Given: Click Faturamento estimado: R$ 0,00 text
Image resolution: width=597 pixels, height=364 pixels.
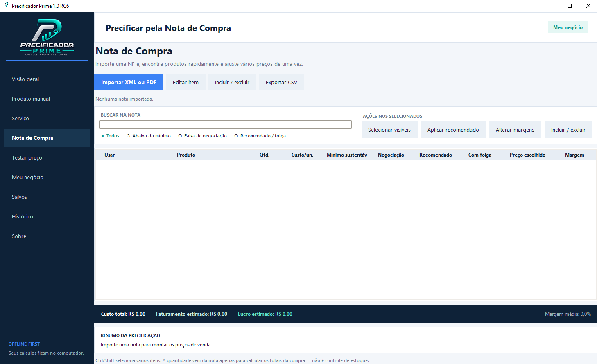Looking at the screenshot, I should [192, 314].
